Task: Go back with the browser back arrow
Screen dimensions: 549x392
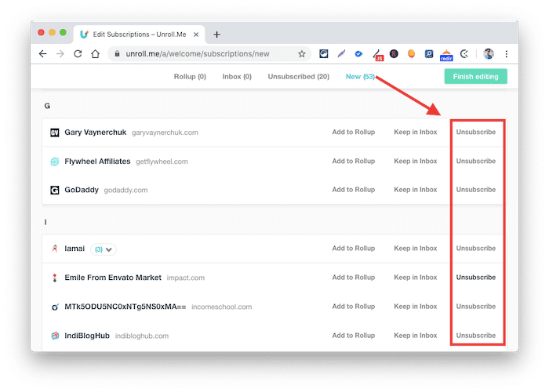Action: tap(42, 54)
